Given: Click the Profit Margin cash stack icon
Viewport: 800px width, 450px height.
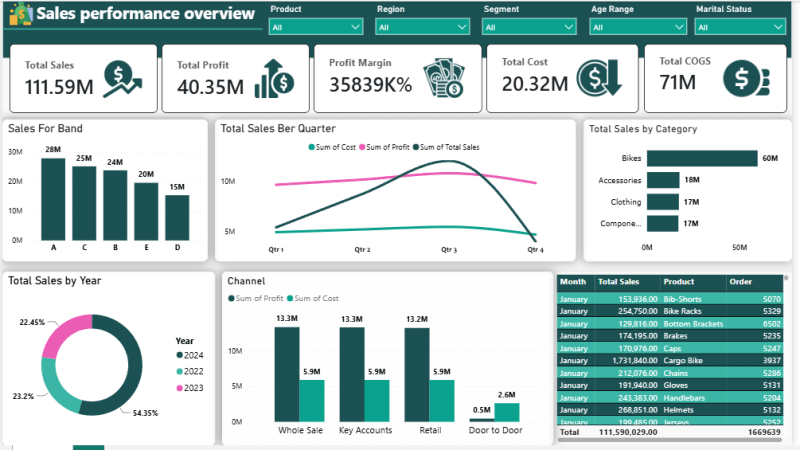Looking at the screenshot, I should point(443,78).
